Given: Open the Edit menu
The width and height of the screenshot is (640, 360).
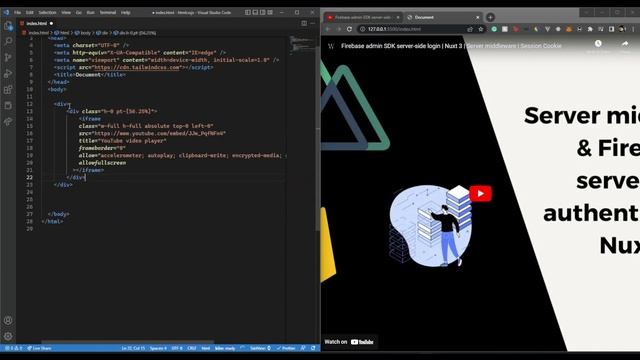Looking at the screenshot, I should pos(30,12).
